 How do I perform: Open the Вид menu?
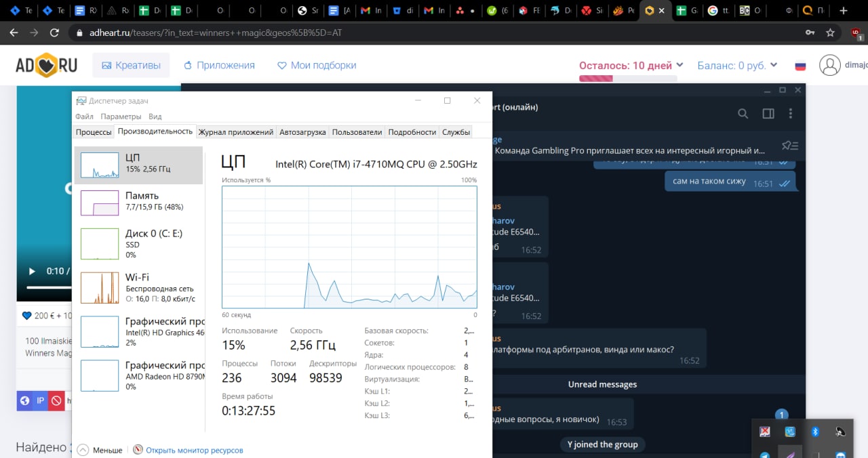(x=155, y=117)
